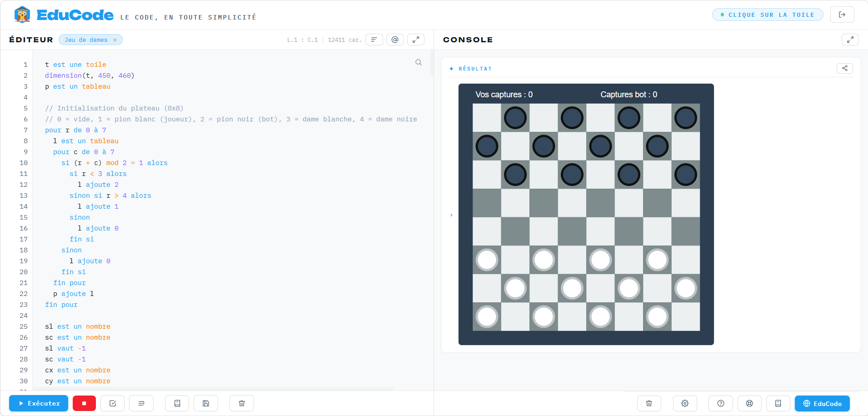Click the align-lines icon in the editor header

(x=374, y=40)
